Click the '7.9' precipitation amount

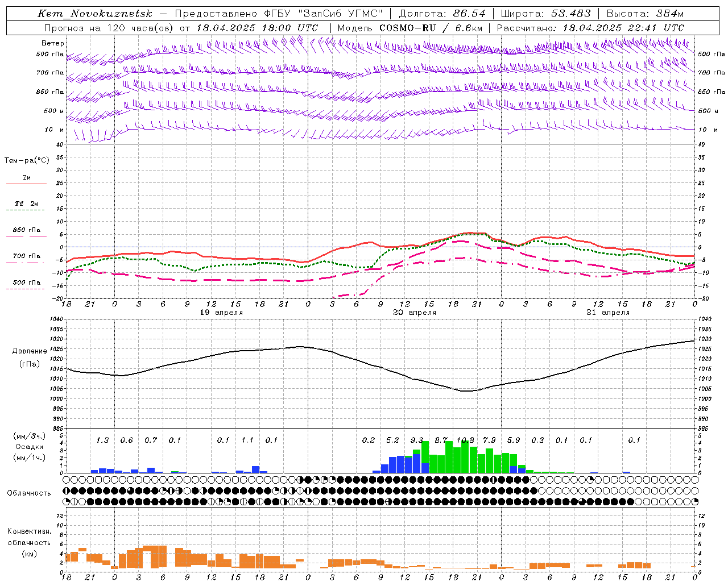[489, 440]
